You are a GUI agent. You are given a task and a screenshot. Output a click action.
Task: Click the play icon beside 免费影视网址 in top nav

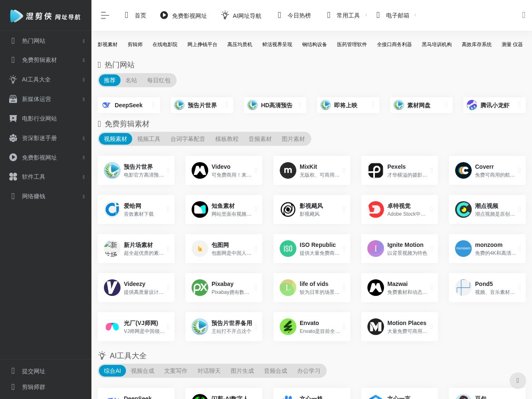pos(164,15)
